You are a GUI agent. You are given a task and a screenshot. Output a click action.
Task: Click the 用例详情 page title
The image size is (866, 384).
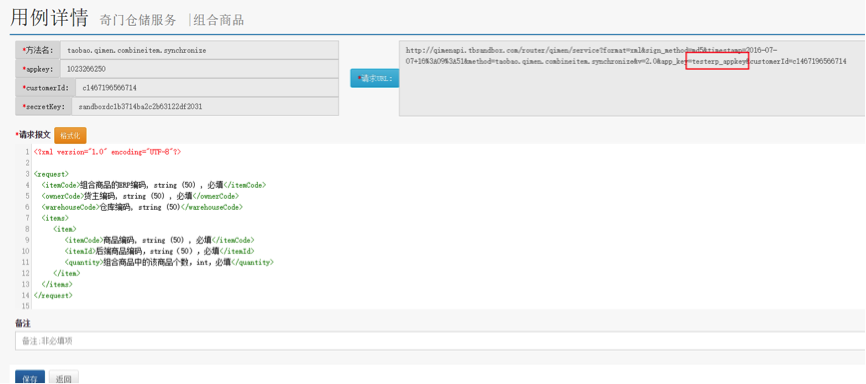click(x=49, y=18)
